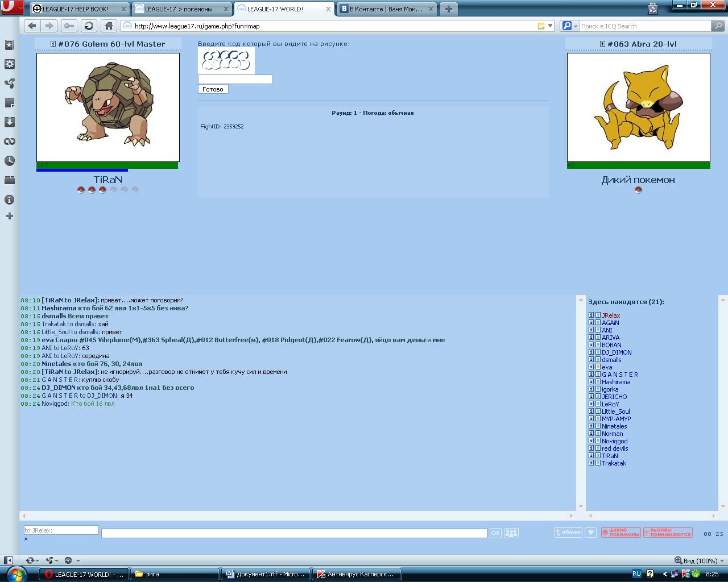Go forward to the next page

click(49, 26)
